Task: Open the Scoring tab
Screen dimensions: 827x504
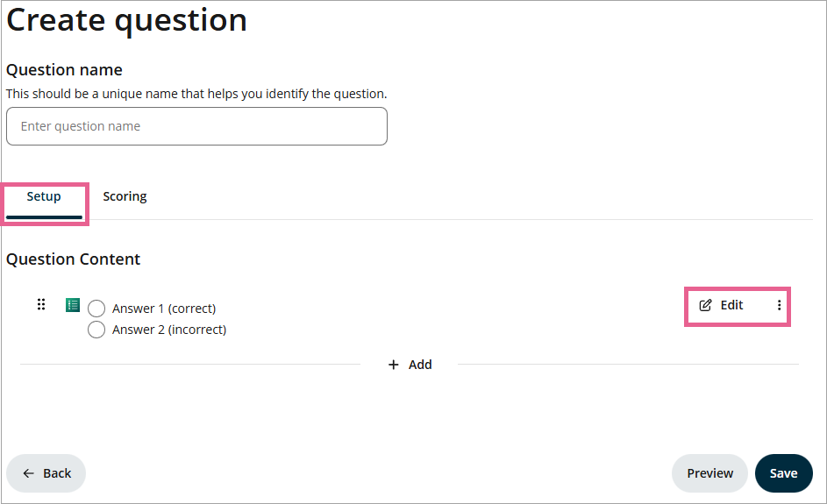Action: (x=125, y=197)
